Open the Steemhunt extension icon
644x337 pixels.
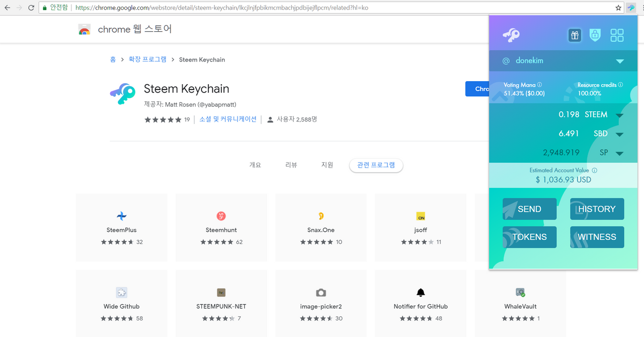click(221, 216)
